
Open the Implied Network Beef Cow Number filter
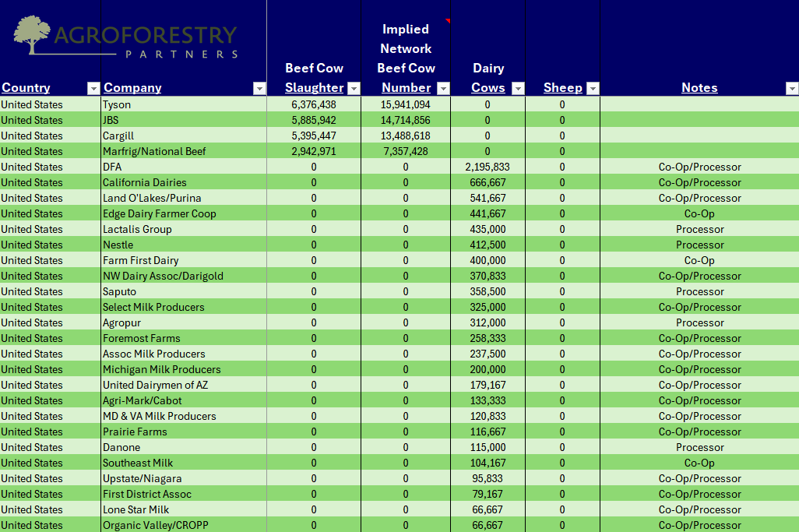(x=444, y=89)
